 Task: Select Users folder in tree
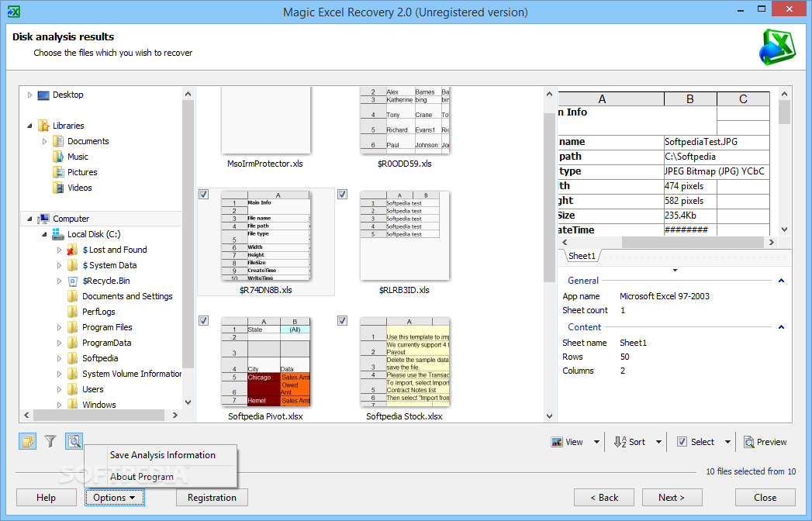[93, 389]
